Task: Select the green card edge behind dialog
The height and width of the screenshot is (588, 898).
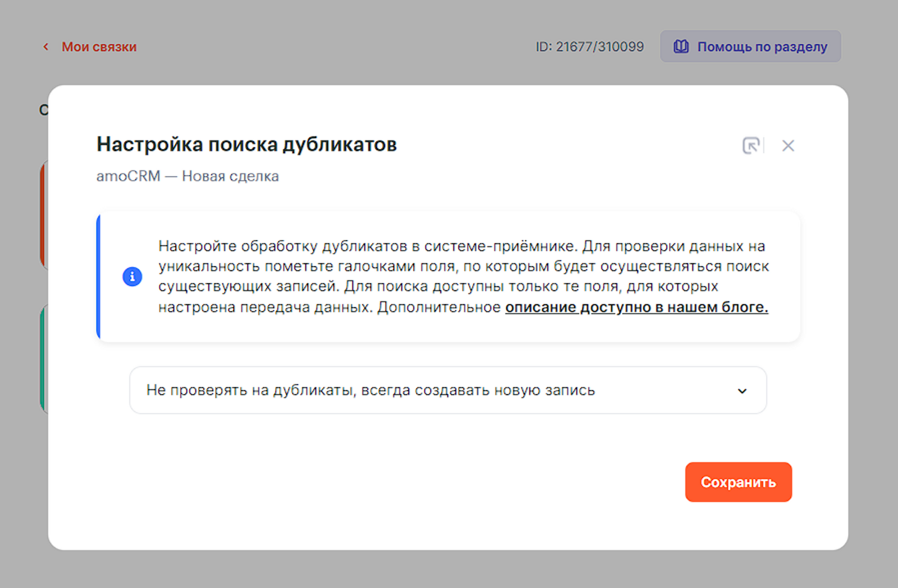Action: [x=43, y=359]
